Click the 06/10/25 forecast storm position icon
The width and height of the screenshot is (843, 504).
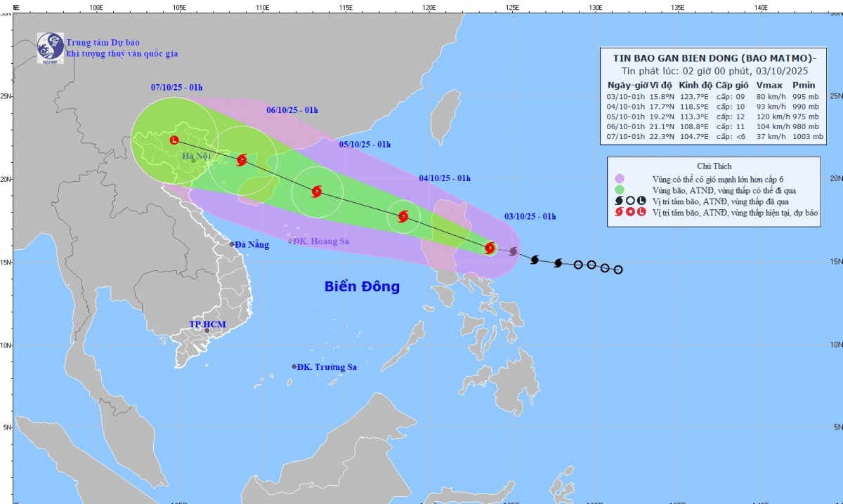click(x=242, y=160)
